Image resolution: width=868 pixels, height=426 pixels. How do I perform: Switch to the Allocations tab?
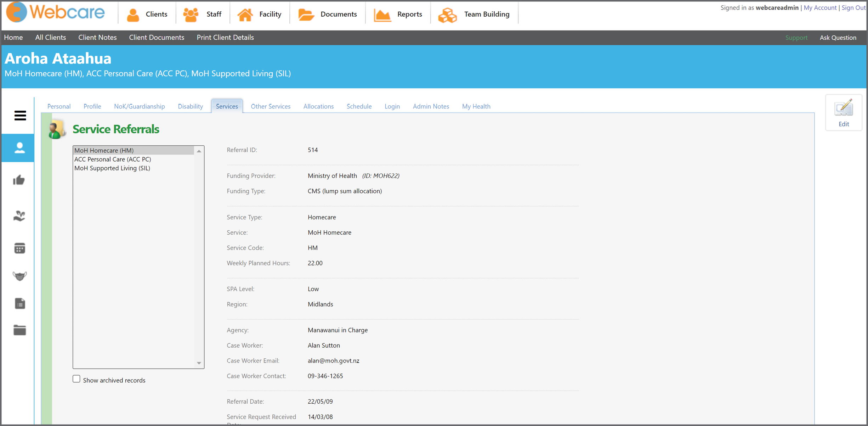coord(318,106)
